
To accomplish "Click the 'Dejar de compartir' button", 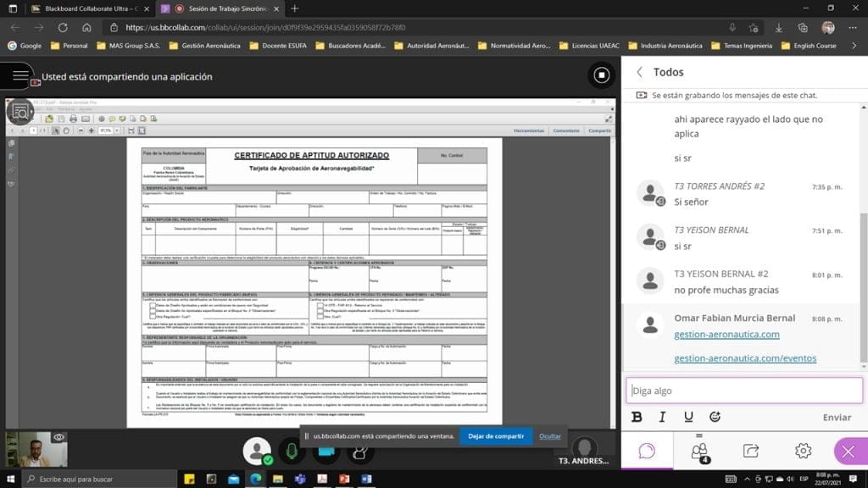I will [x=496, y=436].
